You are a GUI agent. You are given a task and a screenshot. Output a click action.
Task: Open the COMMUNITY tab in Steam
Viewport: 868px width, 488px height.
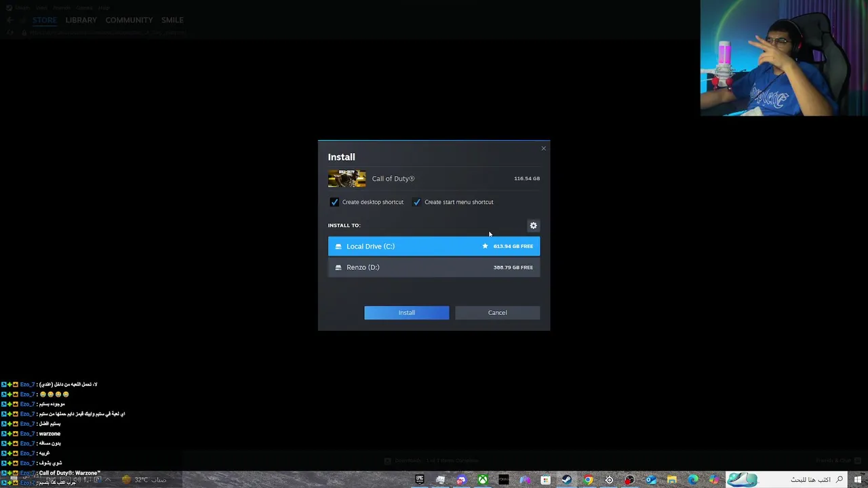pyautogui.click(x=129, y=20)
